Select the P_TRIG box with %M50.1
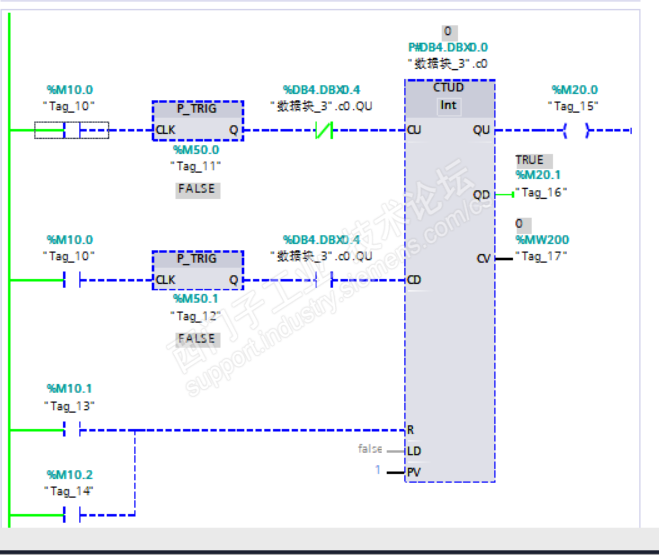 click(x=198, y=270)
